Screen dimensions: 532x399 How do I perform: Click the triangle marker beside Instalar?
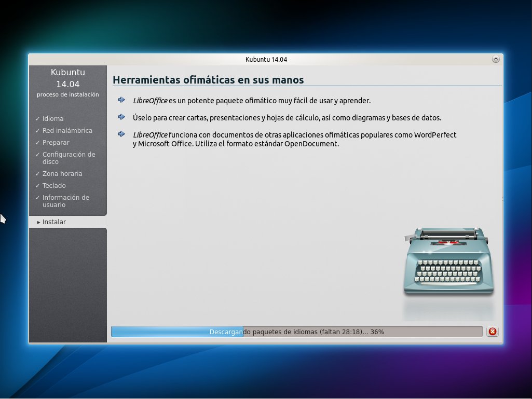pos(39,222)
